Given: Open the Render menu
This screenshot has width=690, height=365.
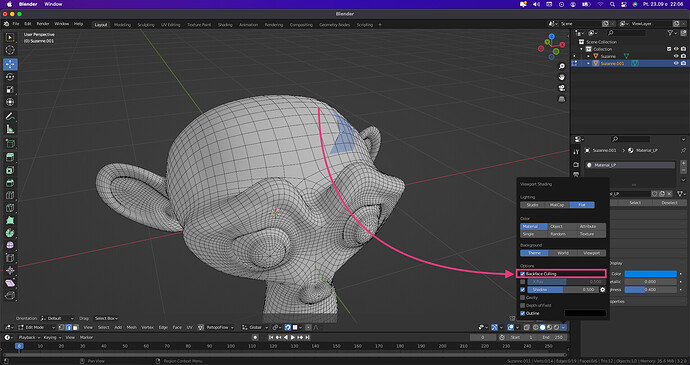Looking at the screenshot, I should pyautogui.click(x=43, y=24).
